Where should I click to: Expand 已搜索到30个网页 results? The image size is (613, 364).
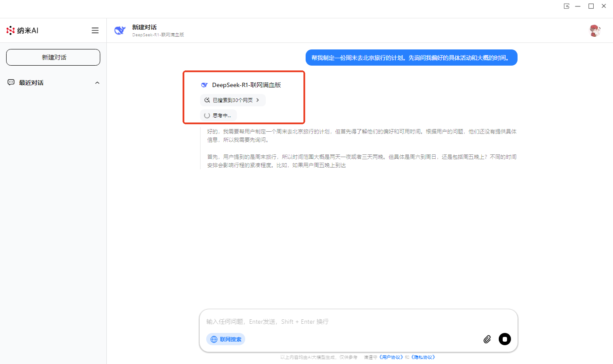233,100
